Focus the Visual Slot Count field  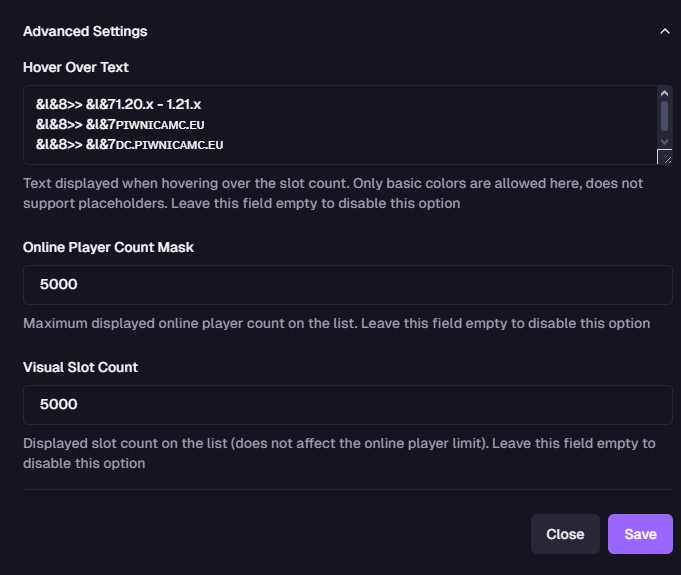pos(347,405)
